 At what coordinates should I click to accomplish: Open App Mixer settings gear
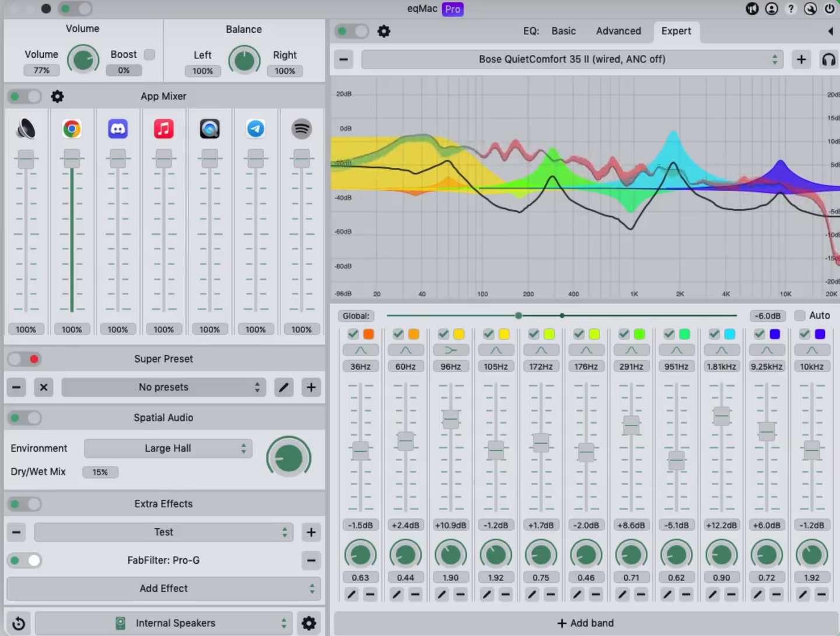coord(57,96)
